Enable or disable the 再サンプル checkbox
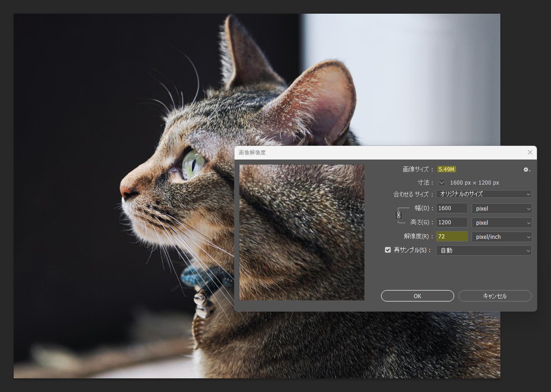The image size is (551, 392). pos(388,250)
